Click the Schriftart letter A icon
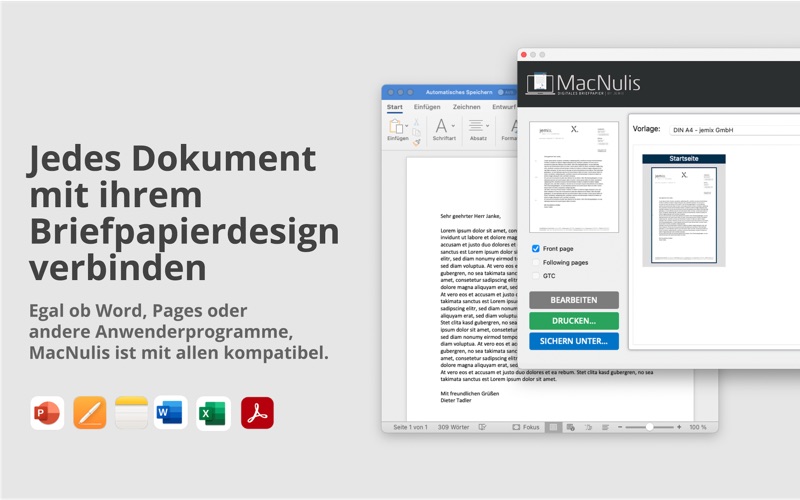800x500 pixels. point(441,126)
